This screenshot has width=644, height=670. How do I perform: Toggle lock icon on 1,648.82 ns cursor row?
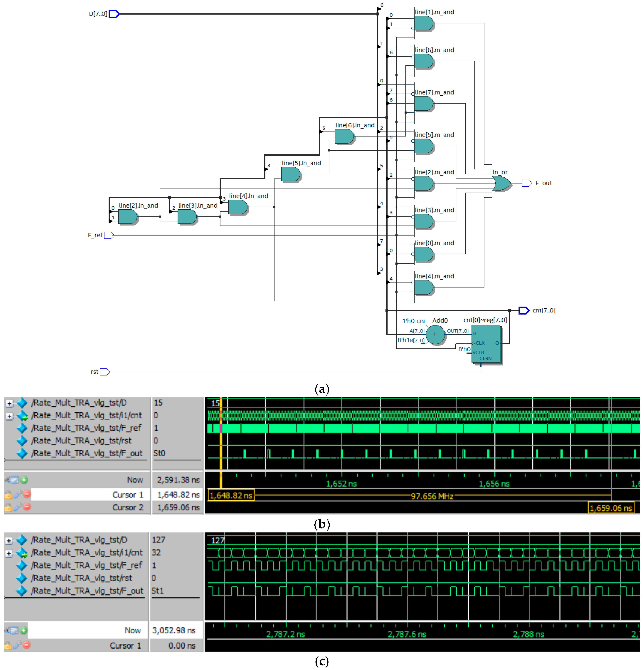(8, 495)
